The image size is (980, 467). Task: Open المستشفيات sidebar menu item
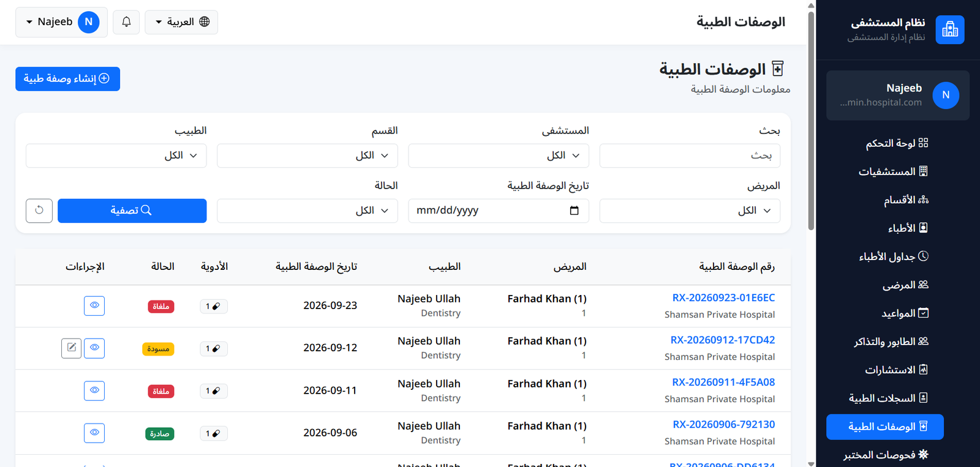point(893,171)
